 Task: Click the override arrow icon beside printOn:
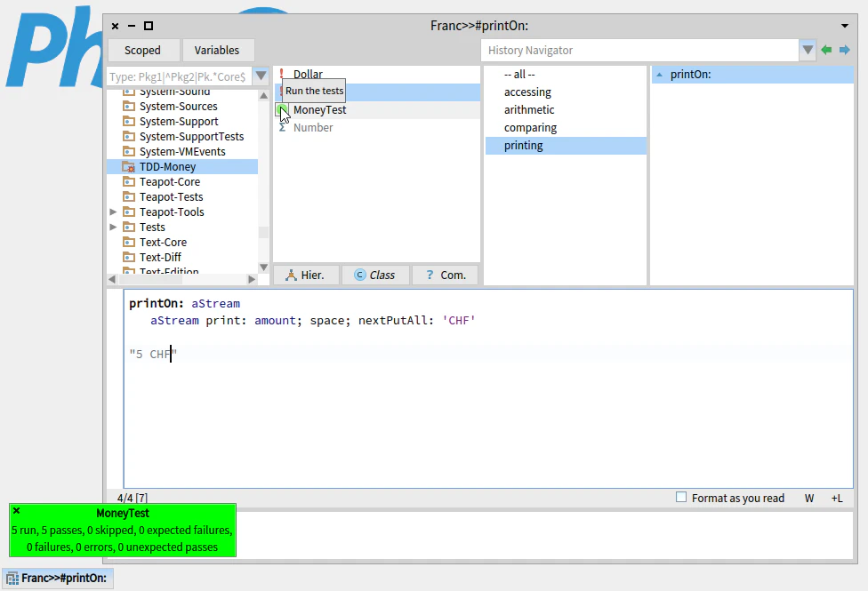tap(659, 75)
